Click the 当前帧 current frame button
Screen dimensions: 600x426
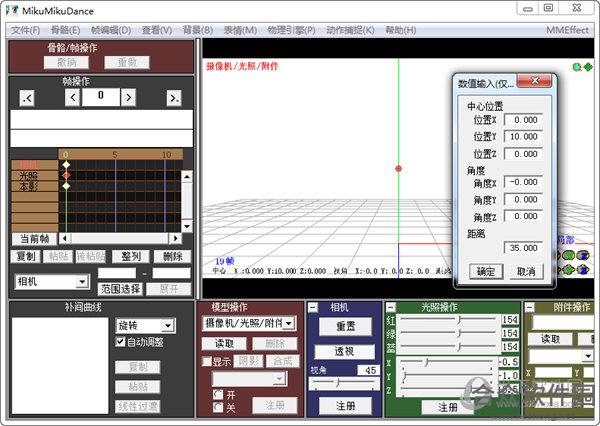(x=34, y=239)
